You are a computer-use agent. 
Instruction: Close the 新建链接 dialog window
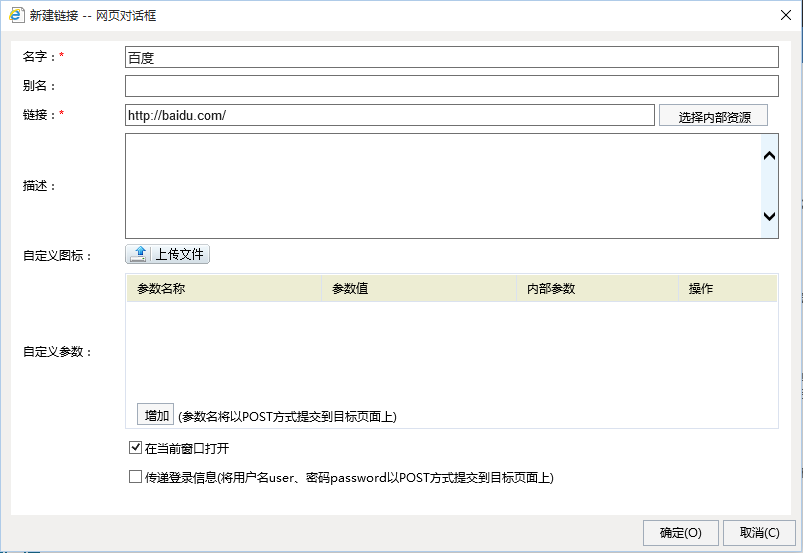[x=786, y=15]
